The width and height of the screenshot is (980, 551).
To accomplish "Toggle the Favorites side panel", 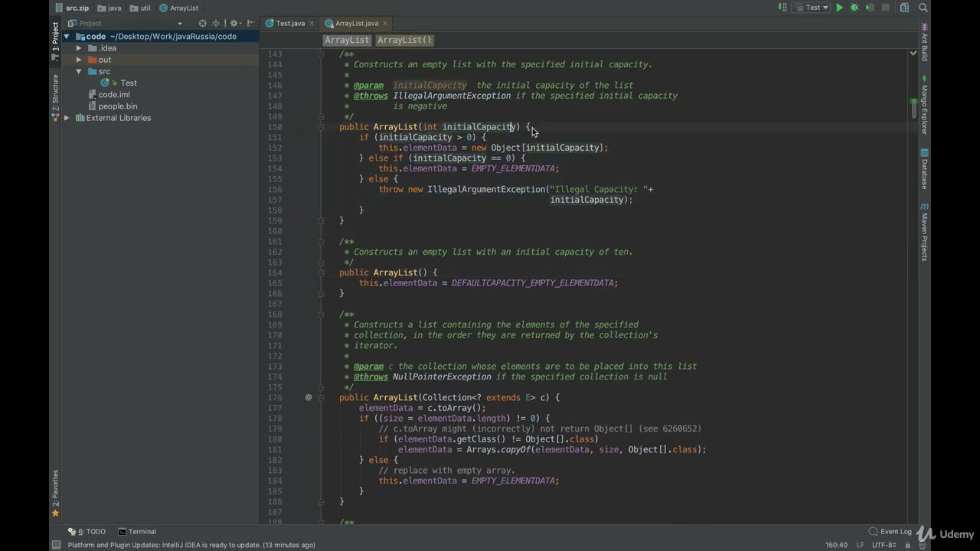I will [55, 488].
